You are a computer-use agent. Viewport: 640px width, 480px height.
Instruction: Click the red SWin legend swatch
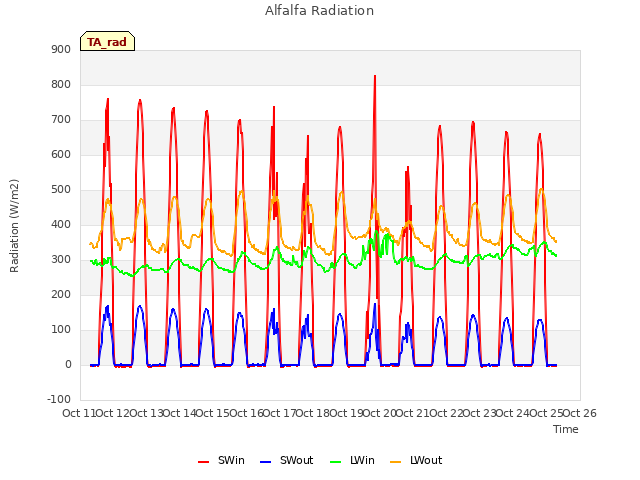[203, 462]
